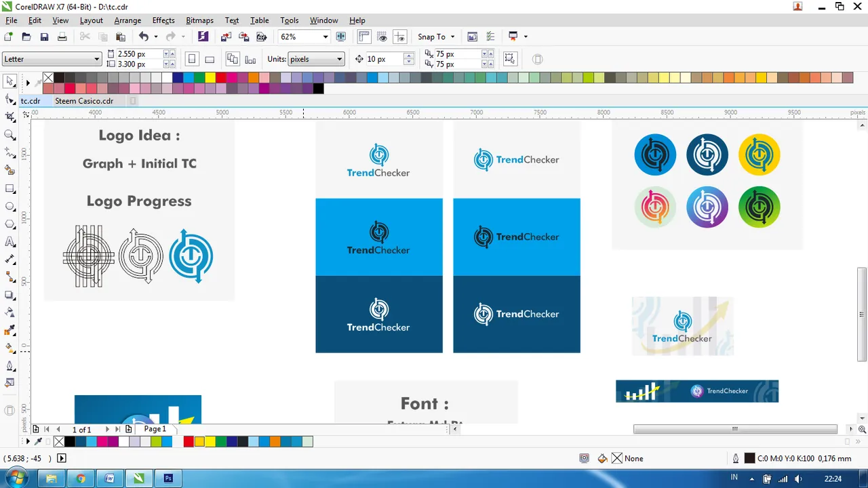Click the Publish to PDF icon

(261, 37)
